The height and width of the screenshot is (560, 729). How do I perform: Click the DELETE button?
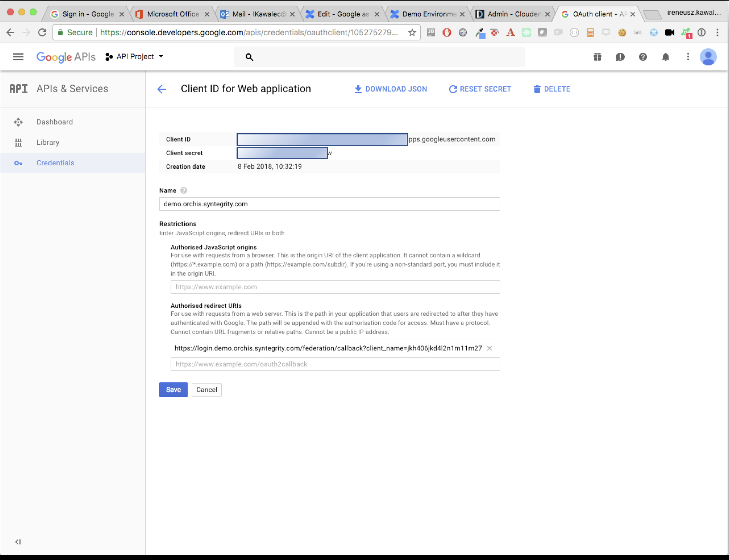(552, 89)
